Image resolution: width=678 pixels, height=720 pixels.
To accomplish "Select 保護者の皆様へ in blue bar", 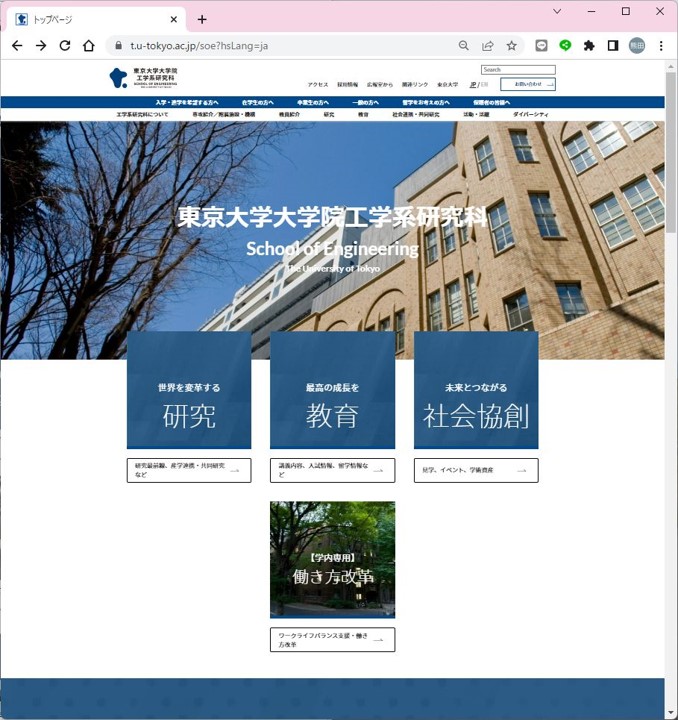I will coord(492,102).
